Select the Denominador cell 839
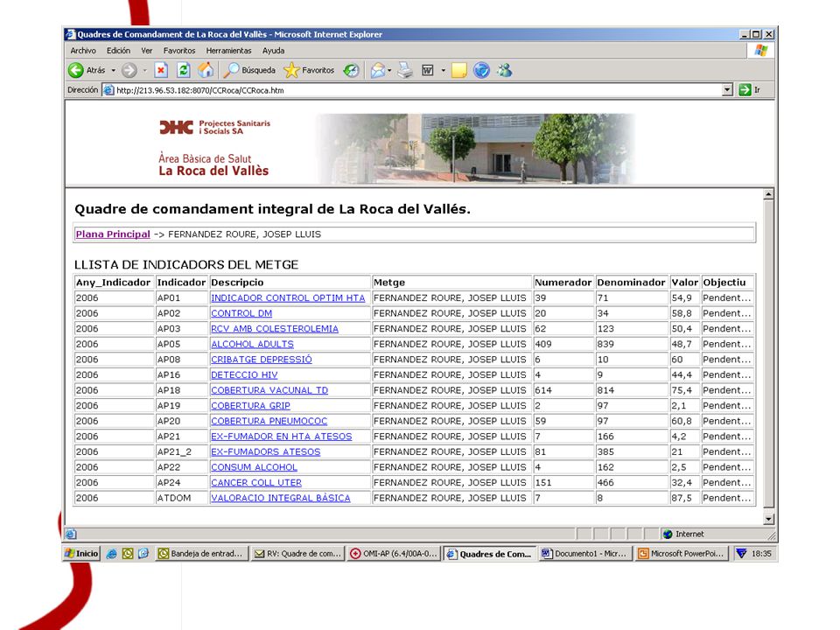The height and width of the screenshot is (630, 840). coord(632,344)
